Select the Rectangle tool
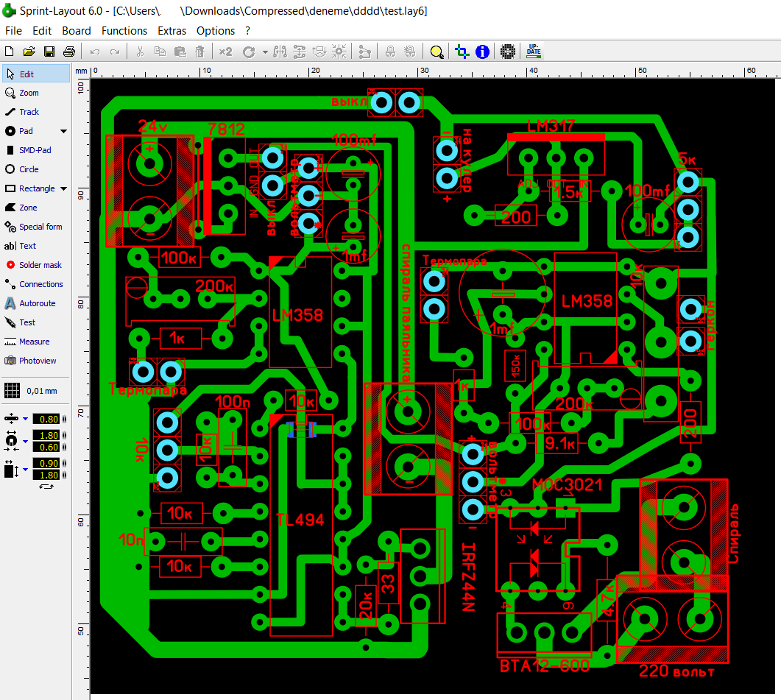This screenshot has height=700, width=781. pos(30,188)
